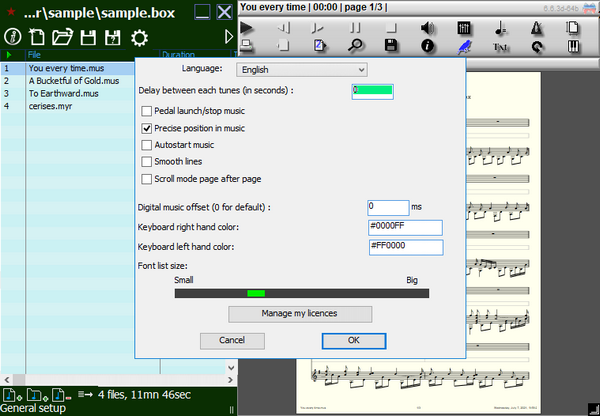600x416 pixels.
Task: Open the general setup gear icon
Action: coord(140,37)
